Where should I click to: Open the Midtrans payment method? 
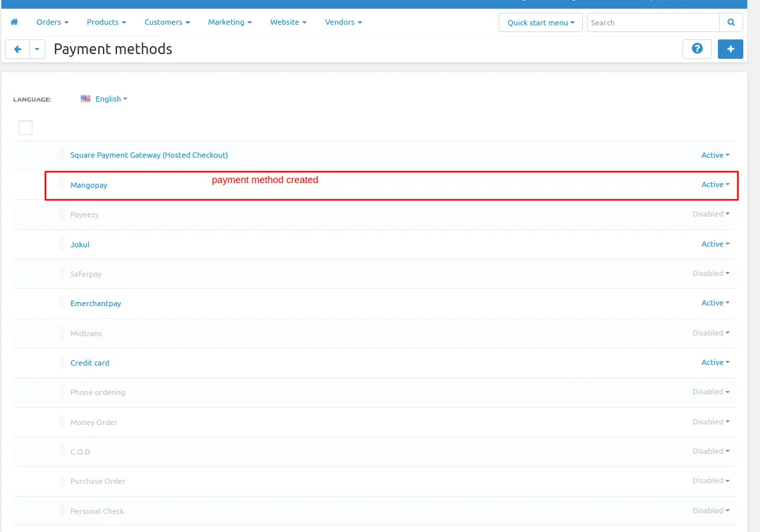pyautogui.click(x=86, y=334)
